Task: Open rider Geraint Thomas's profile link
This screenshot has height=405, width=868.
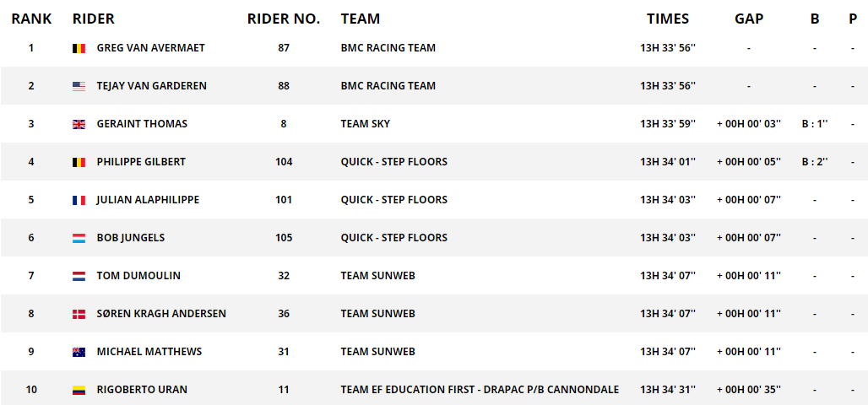Action: coord(142,124)
